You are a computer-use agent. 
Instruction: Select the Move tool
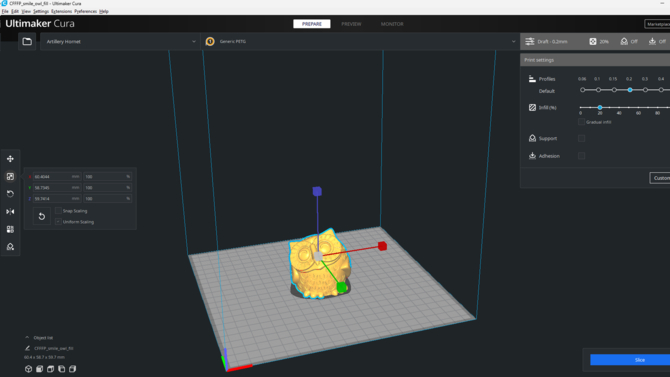pos(10,159)
